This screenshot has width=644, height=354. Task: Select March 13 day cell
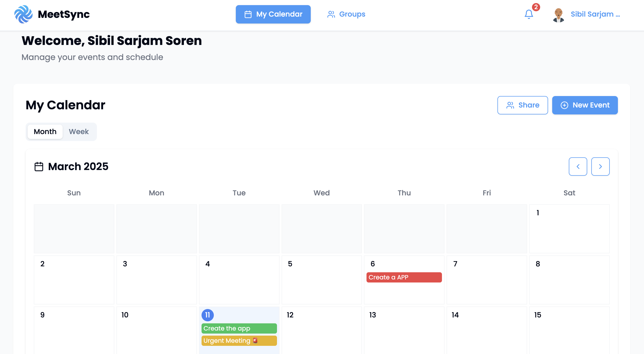(x=404, y=330)
